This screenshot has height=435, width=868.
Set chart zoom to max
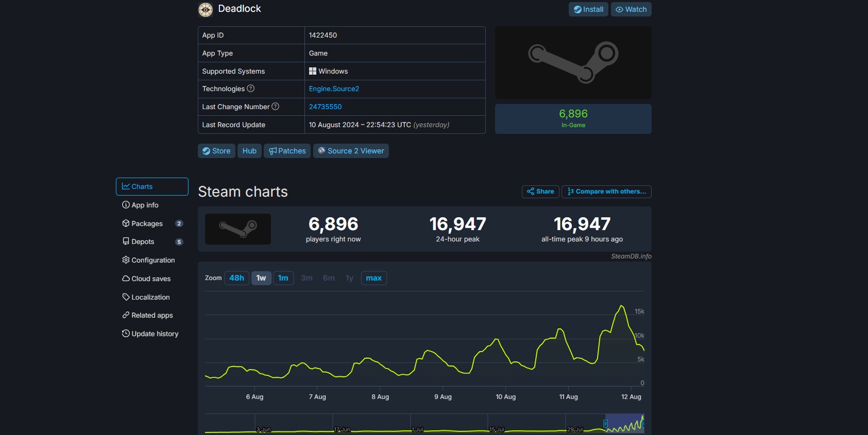click(x=374, y=278)
